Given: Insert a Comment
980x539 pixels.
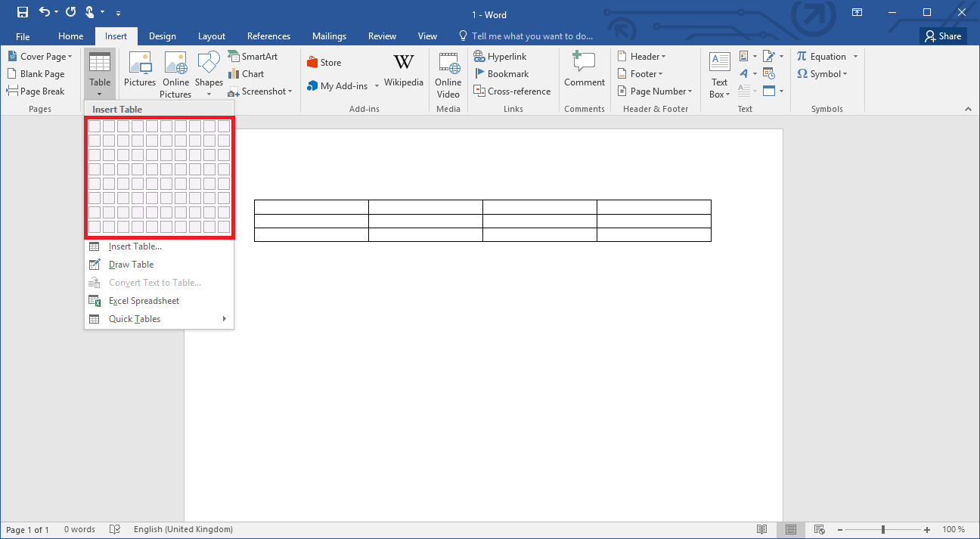Looking at the screenshot, I should coord(584,72).
